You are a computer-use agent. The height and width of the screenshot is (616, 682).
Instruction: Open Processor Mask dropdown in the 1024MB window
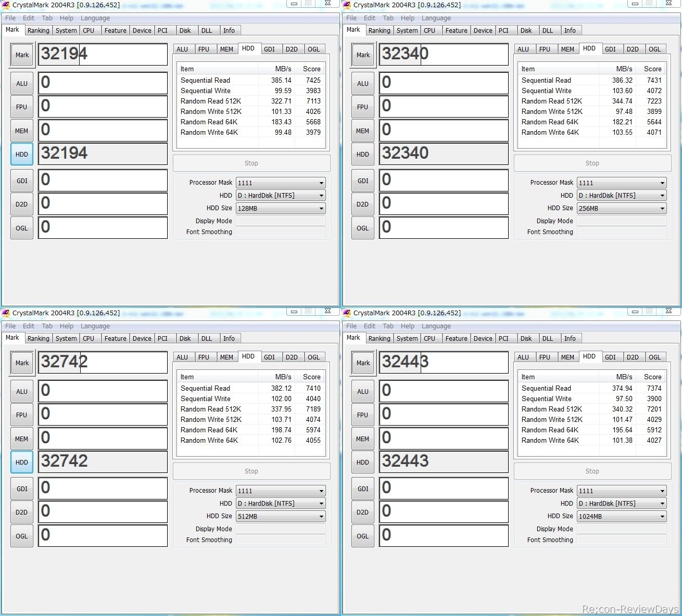(622, 491)
